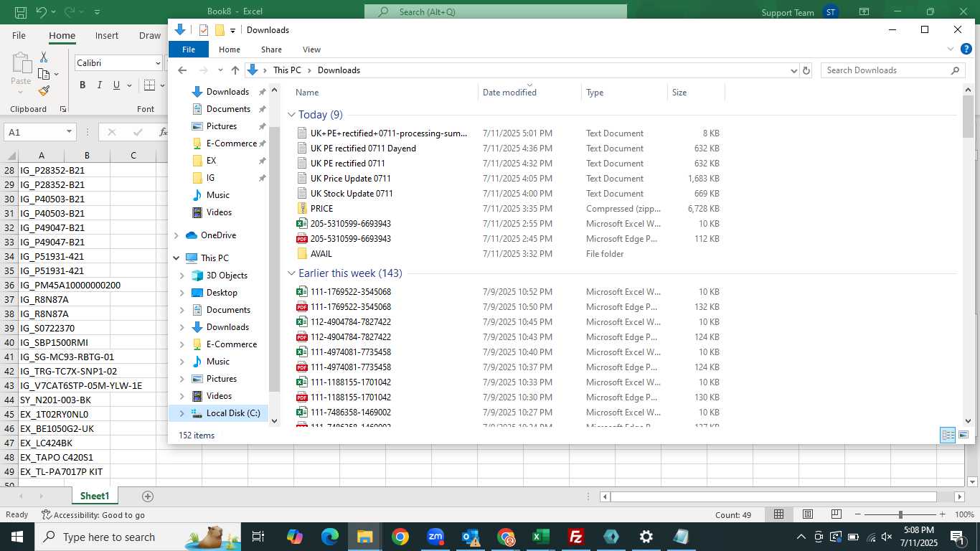Open the Excel File tab
This screenshot has width=980, height=551.
point(19,35)
